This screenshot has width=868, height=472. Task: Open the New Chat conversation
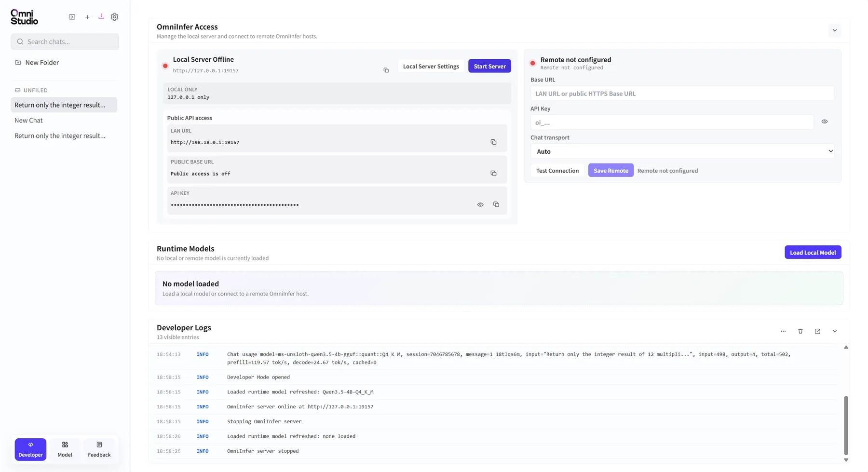[64, 121]
